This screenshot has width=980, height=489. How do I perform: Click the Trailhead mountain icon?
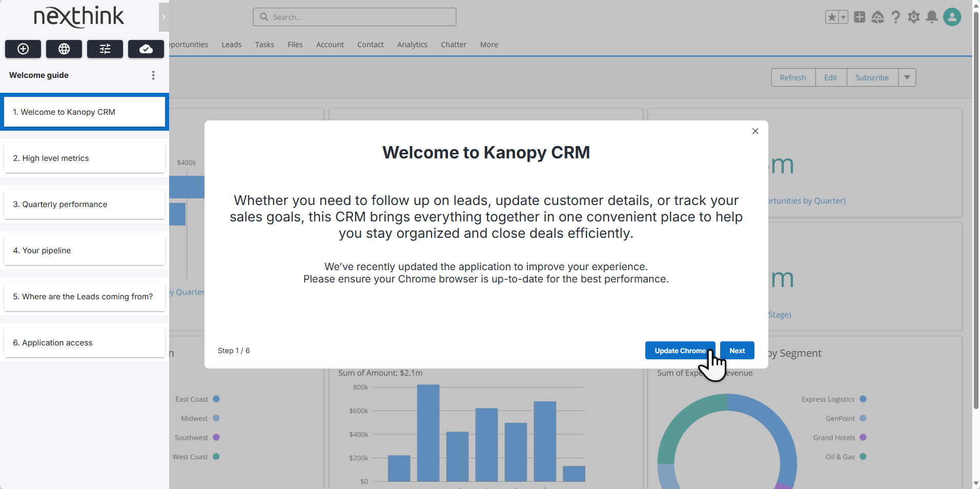pos(877,17)
